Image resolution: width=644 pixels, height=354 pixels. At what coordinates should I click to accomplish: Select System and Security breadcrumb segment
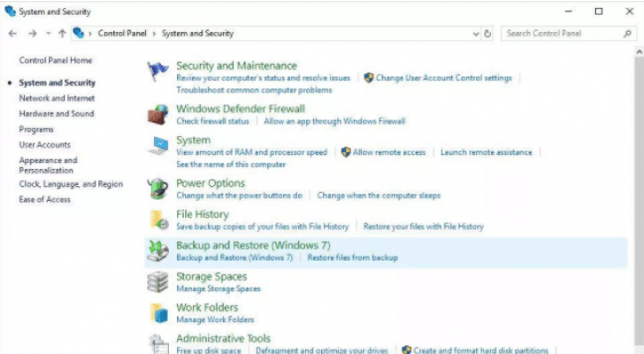[x=197, y=34]
